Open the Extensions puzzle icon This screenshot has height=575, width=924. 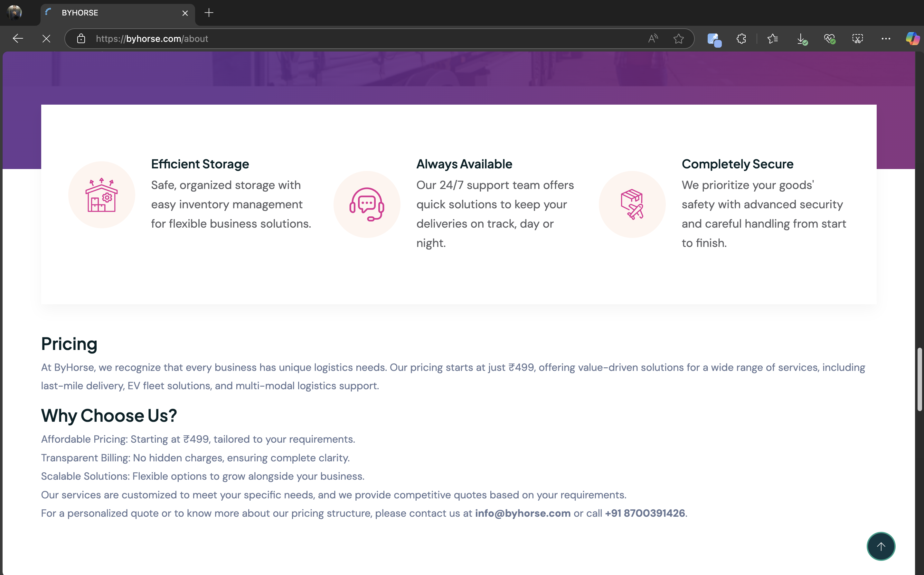741,38
